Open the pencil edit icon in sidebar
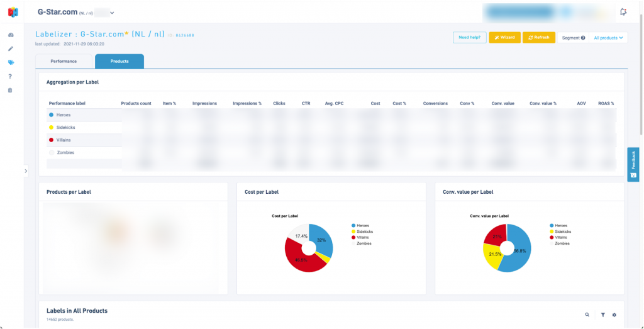644x329 pixels. (x=11, y=49)
